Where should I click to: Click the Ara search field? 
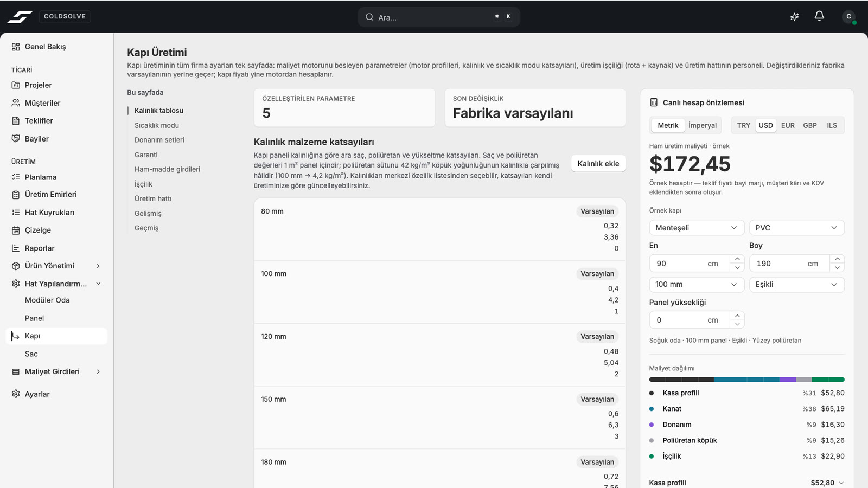(x=439, y=17)
